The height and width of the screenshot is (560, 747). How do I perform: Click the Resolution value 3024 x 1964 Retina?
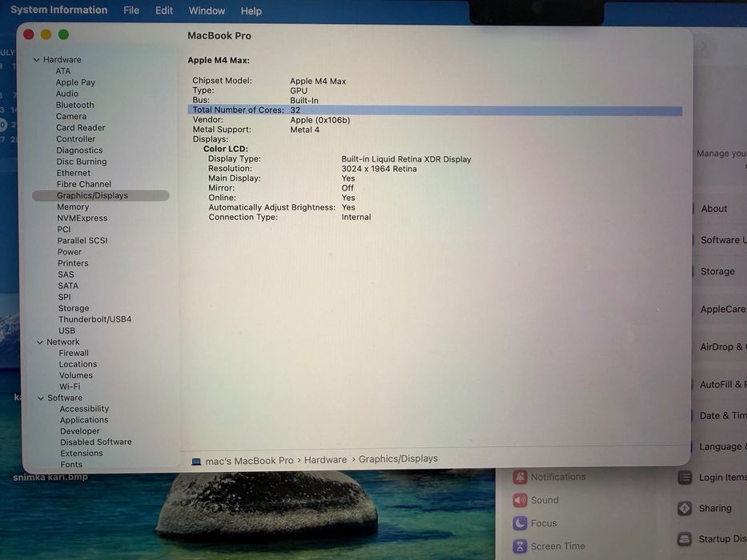click(379, 169)
